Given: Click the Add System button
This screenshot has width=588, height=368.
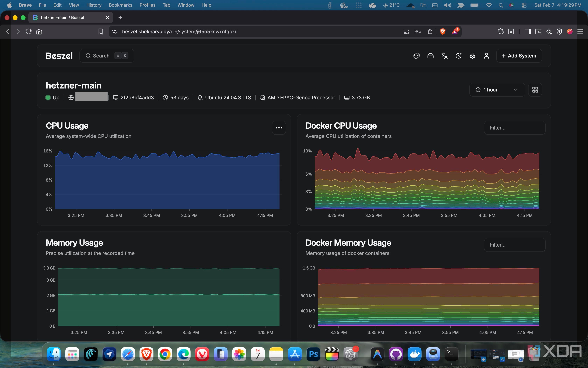Looking at the screenshot, I should pos(519,56).
